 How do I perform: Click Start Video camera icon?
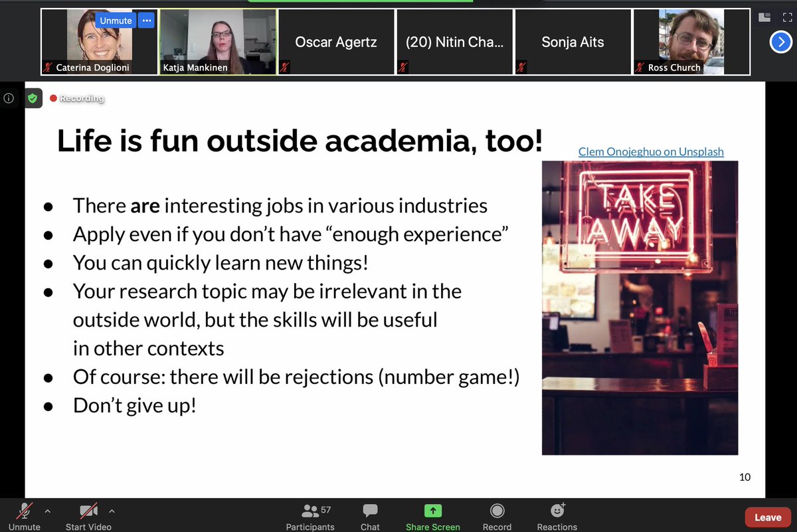(88, 511)
